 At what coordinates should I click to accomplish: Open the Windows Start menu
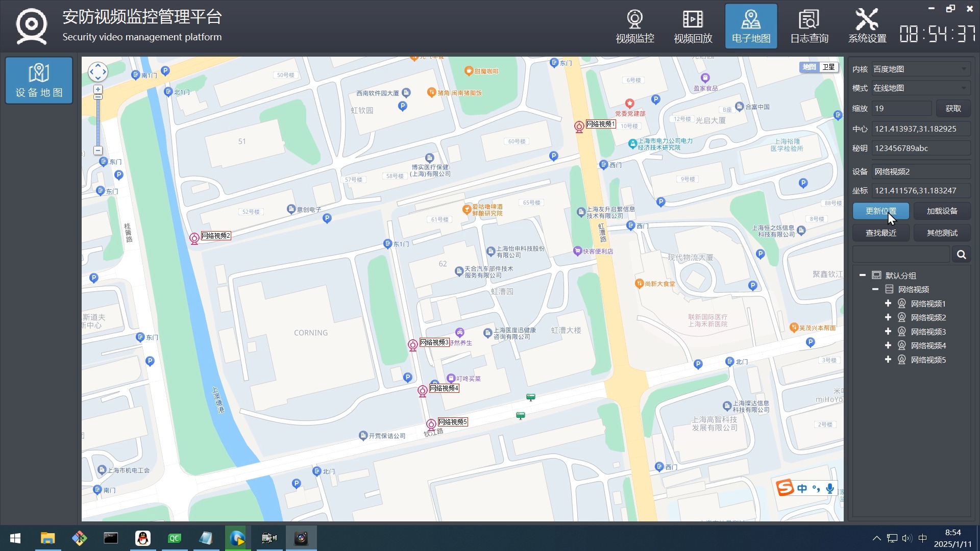click(15, 538)
